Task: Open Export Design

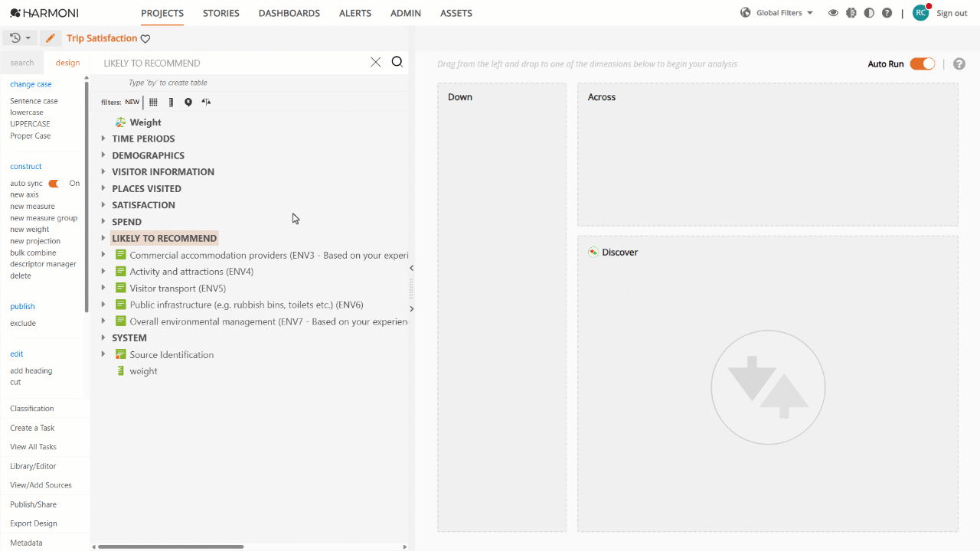Action: tap(34, 523)
